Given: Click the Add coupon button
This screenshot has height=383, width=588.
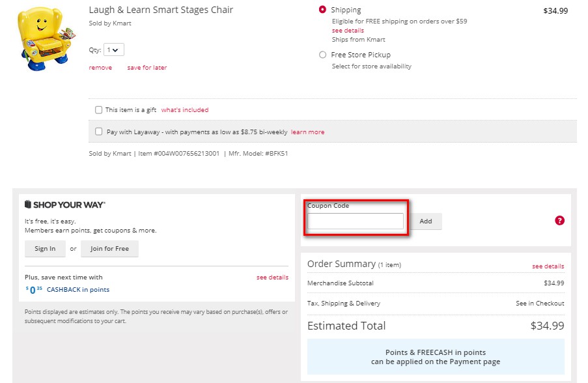Looking at the screenshot, I should coord(426,221).
